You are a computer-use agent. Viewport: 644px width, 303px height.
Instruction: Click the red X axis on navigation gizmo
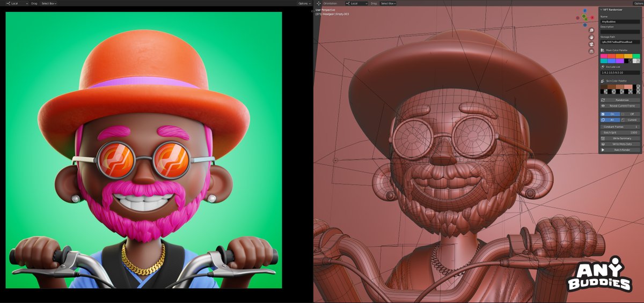[592, 18]
